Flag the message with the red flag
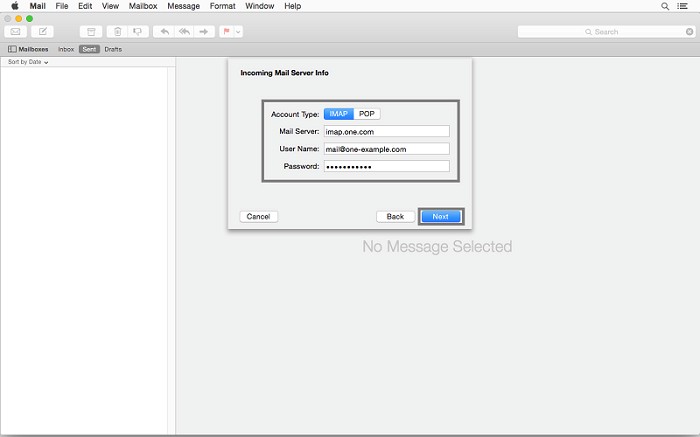This screenshot has height=437, width=700. click(x=226, y=32)
